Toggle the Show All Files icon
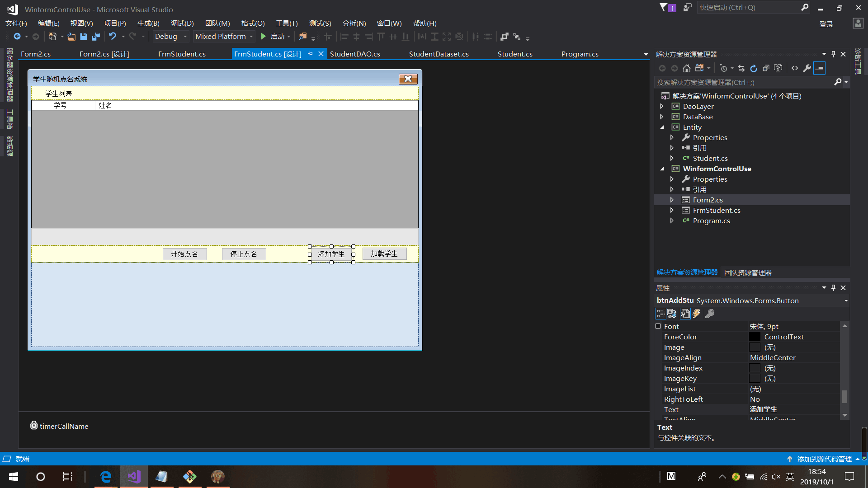 [x=778, y=68]
